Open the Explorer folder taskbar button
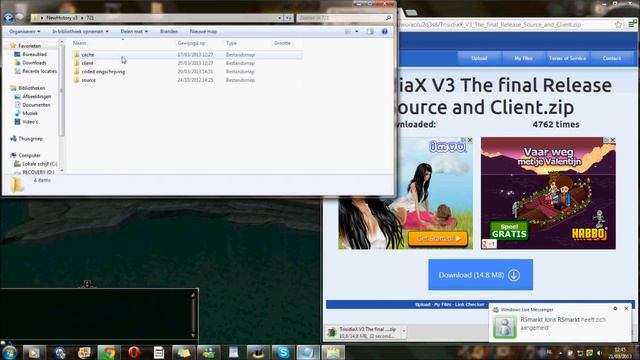The image size is (640, 360). coord(333,352)
